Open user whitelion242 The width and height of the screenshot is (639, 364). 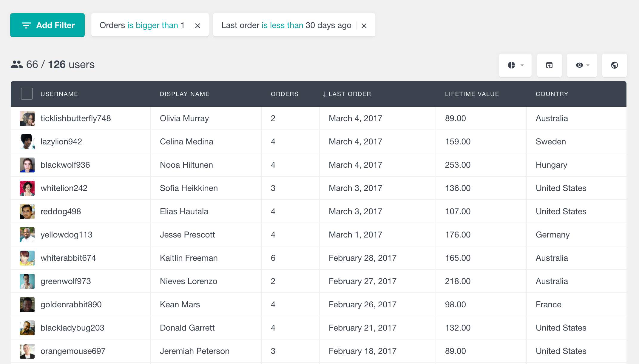64,188
